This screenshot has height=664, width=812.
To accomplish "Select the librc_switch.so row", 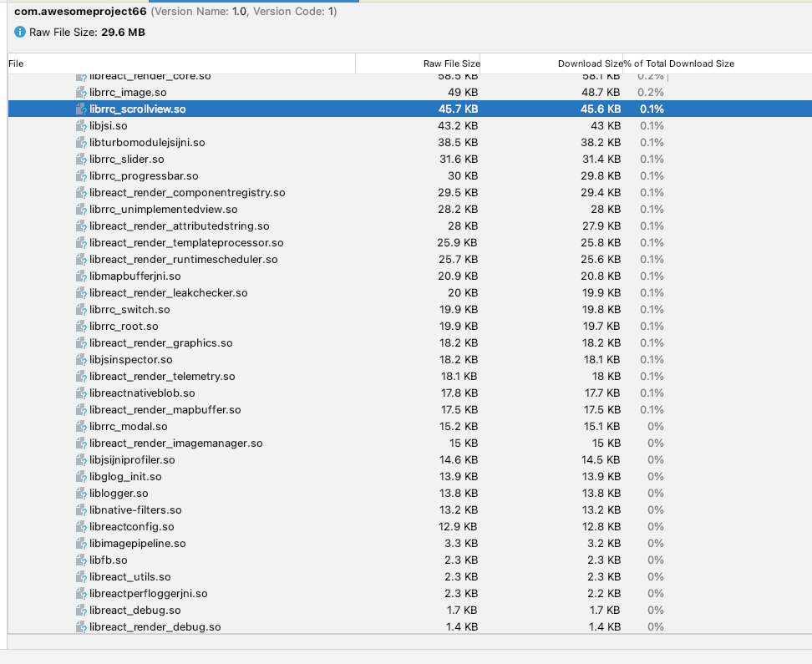I will (x=251, y=309).
